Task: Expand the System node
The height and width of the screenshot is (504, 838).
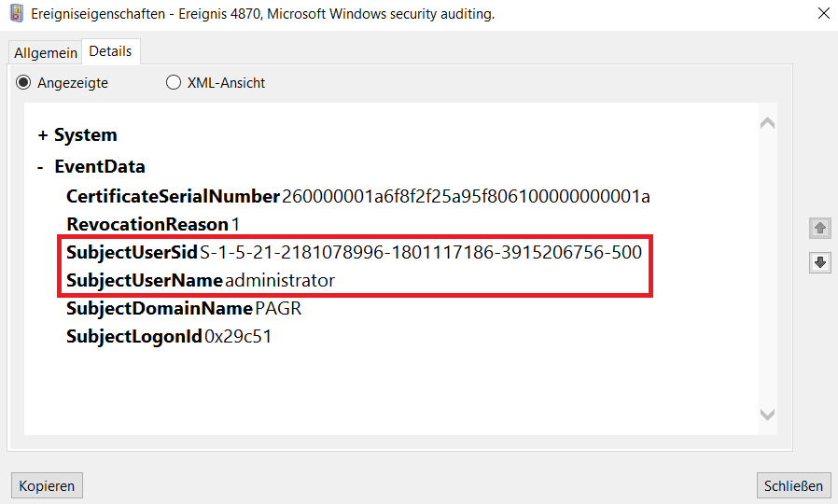Action: (x=43, y=135)
